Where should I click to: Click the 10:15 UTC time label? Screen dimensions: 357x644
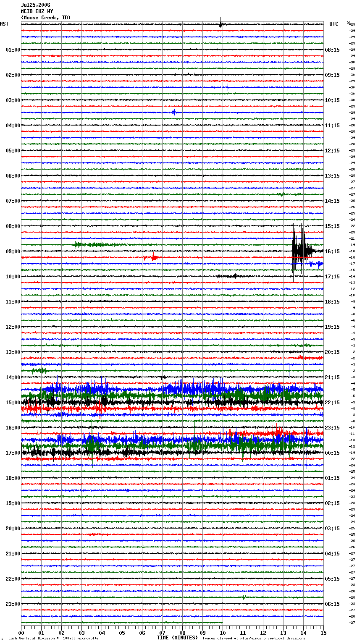(332, 100)
